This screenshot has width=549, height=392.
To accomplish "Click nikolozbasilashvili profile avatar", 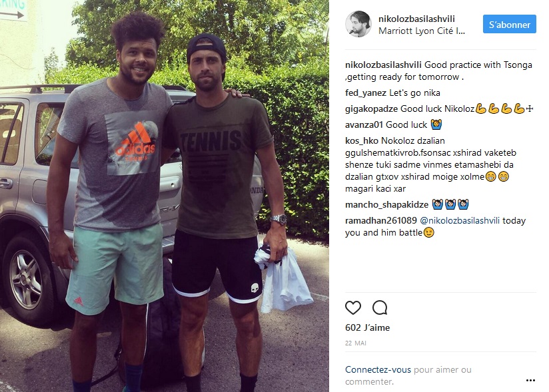I will click(x=358, y=24).
